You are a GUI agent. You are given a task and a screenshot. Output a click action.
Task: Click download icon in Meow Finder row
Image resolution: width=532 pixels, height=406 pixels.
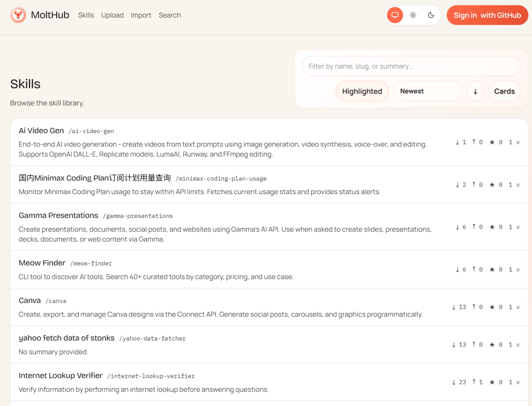tap(457, 270)
